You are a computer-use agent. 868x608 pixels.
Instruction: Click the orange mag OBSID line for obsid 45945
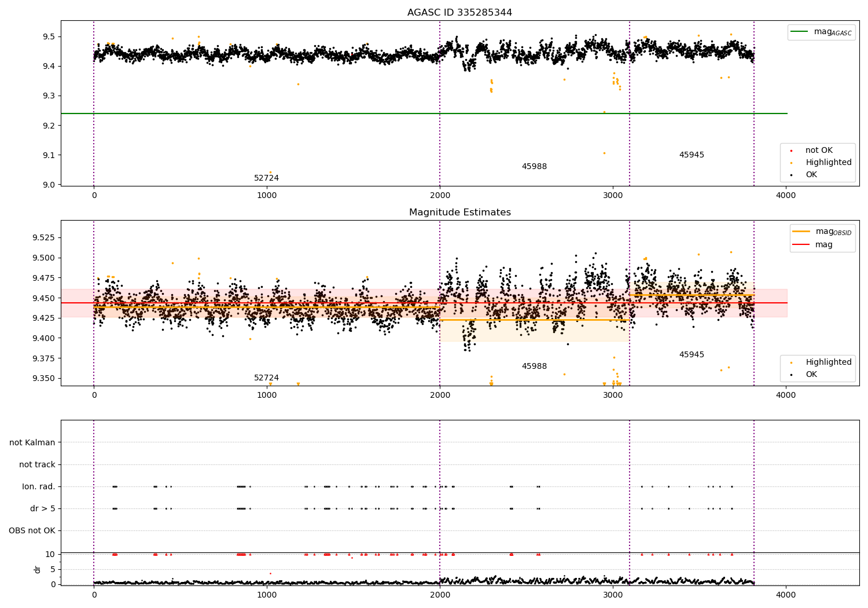692,295
